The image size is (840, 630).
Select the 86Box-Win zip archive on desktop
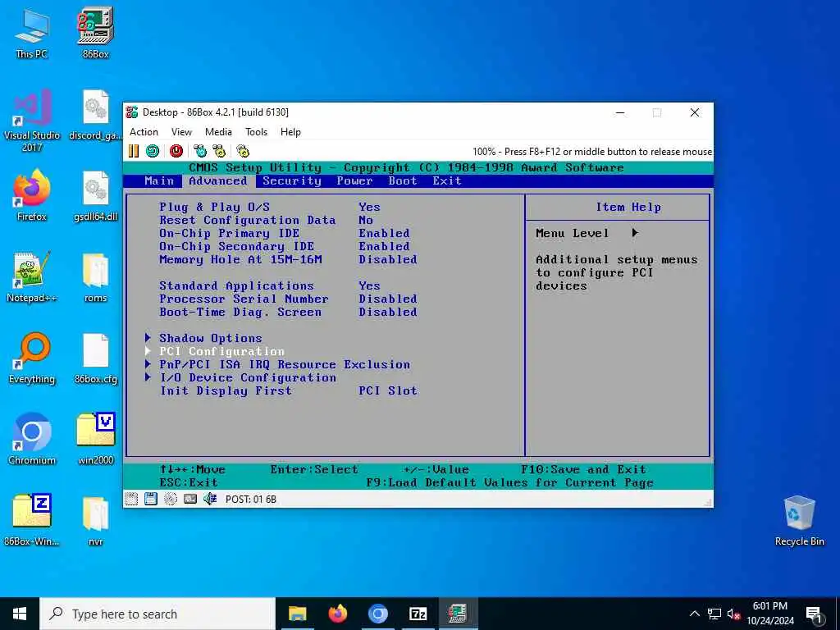point(32,521)
